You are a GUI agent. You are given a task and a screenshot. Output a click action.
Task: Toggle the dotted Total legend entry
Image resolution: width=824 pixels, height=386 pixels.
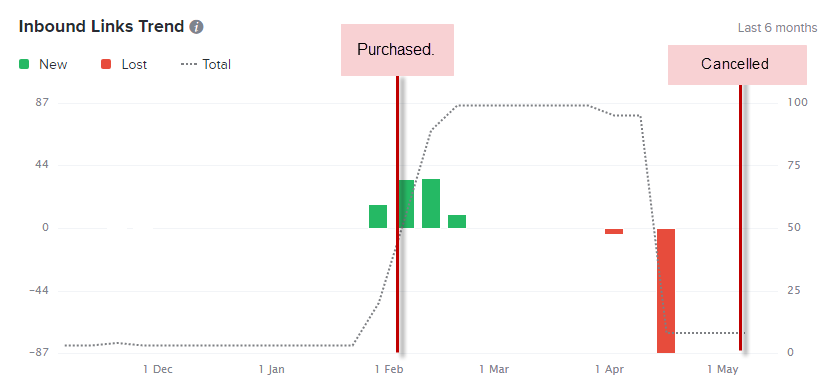click(205, 65)
